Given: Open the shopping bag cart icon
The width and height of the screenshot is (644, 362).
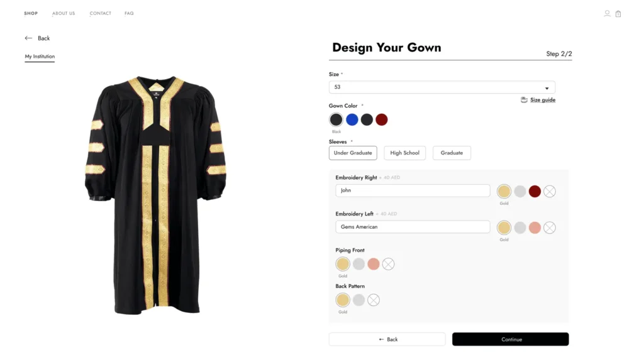Looking at the screenshot, I should point(618,14).
